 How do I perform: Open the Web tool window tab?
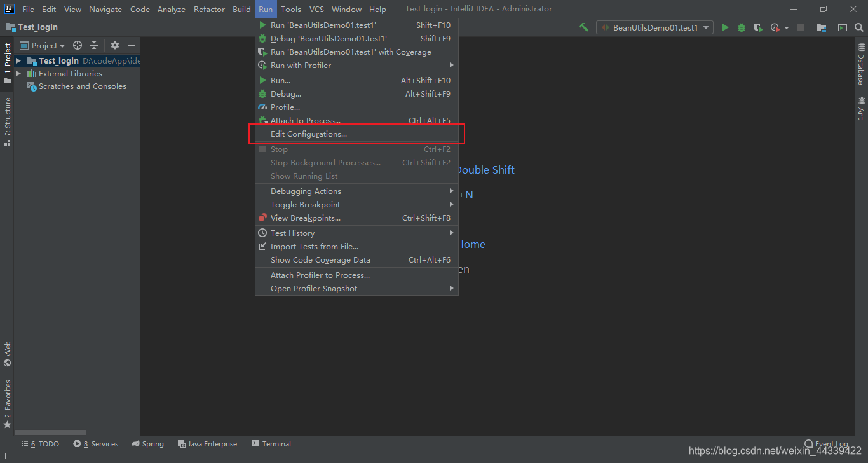point(8,354)
